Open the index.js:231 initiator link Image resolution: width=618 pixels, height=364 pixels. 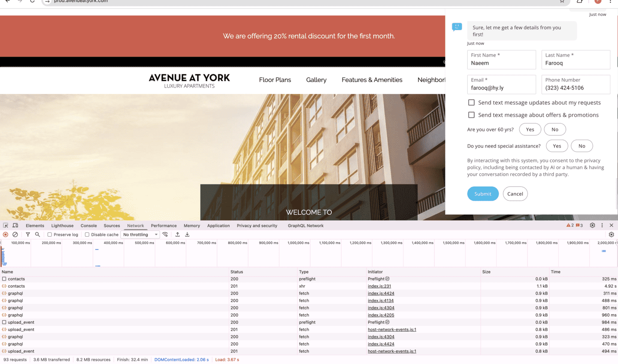pyautogui.click(x=379, y=286)
